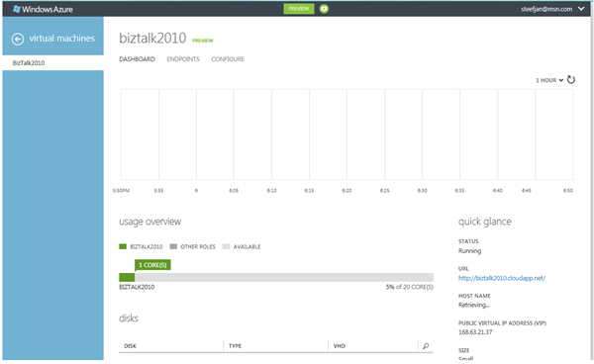Screen dimensions: 594x364
Task: Click the VHD column header
Action: (339, 346)
